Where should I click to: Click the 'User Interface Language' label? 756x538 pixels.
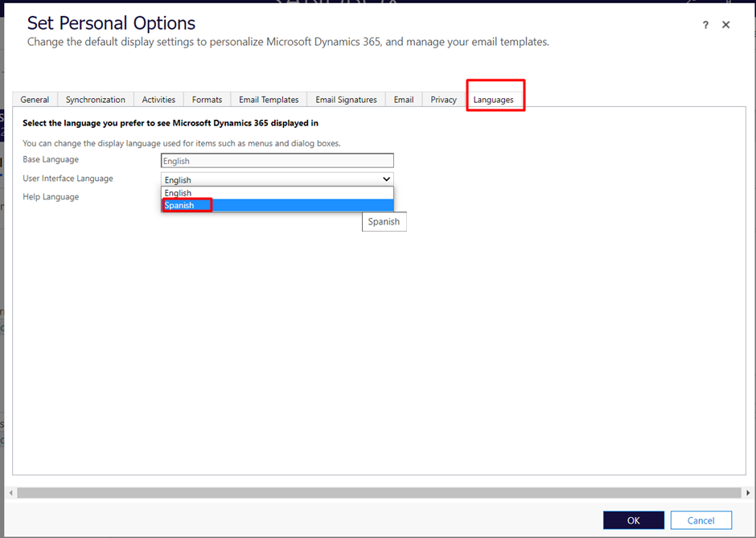coord(68,179)
